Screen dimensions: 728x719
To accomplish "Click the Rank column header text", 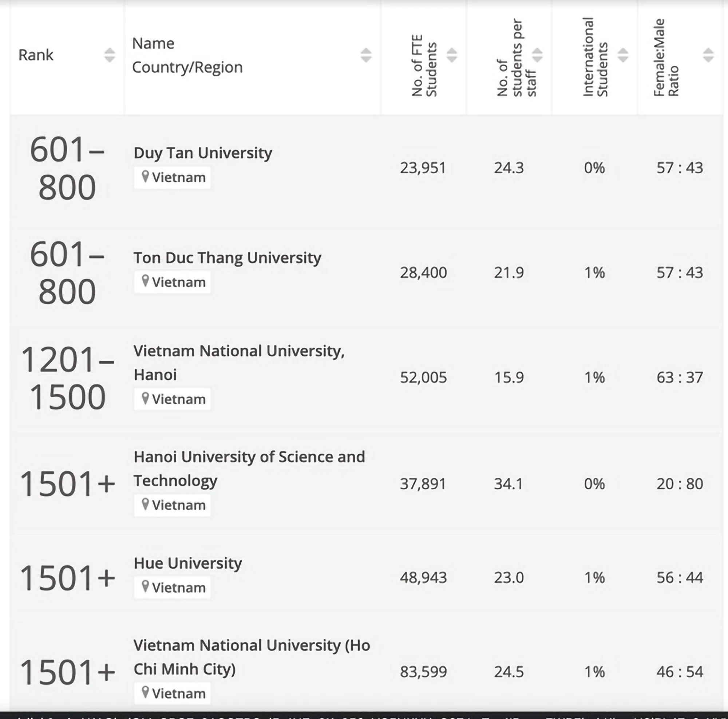I will (x=36, y=55).
